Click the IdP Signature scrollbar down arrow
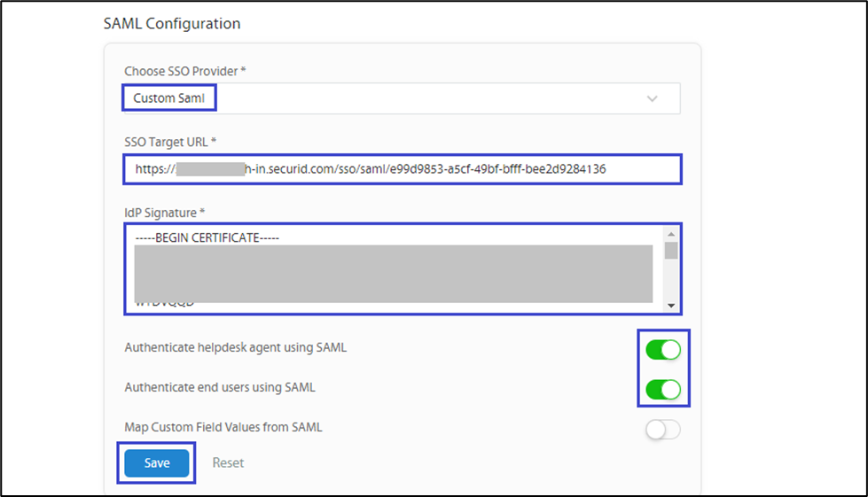 coord(671,306)
